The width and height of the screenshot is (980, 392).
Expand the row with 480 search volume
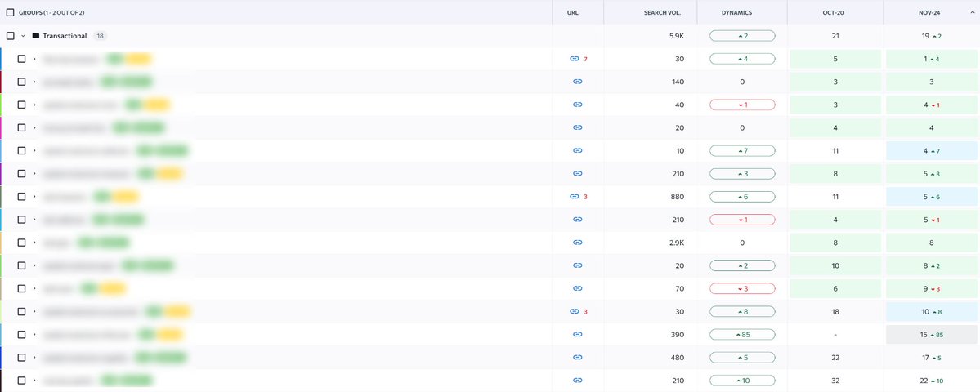coord(34,358)
